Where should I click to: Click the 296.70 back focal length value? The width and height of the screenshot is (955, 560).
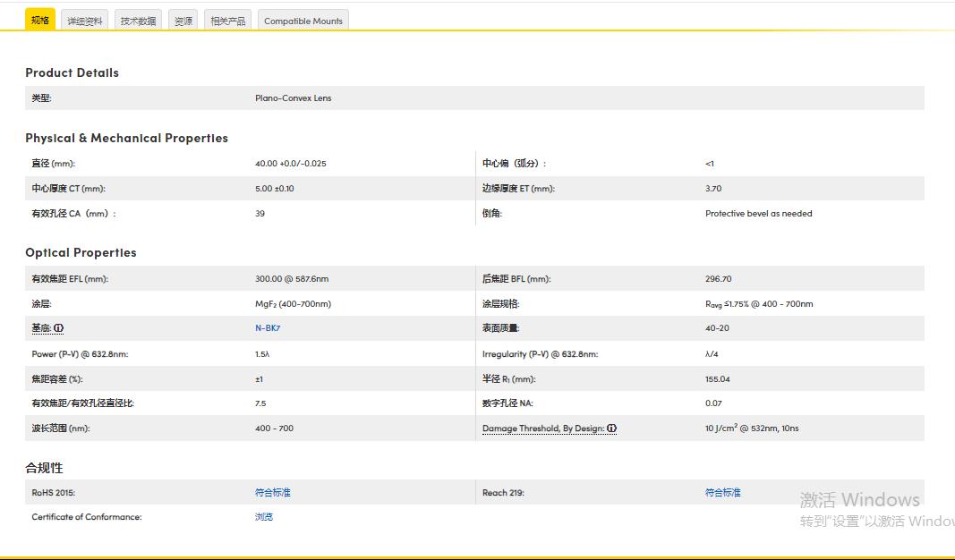(718, 279)
